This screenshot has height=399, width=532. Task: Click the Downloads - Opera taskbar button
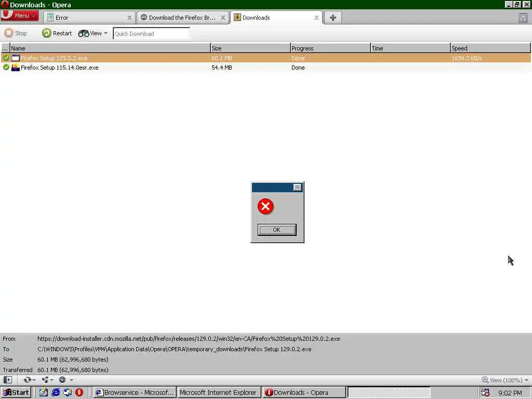(304, 393)
